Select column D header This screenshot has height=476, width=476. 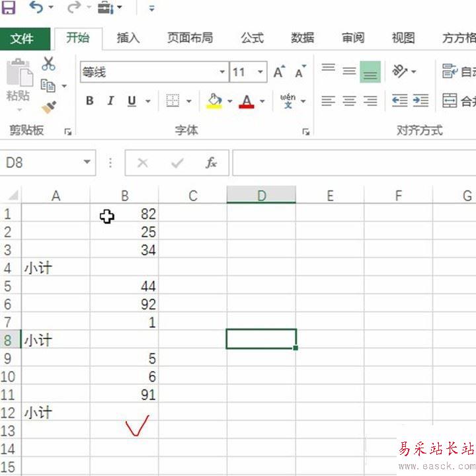261,194
